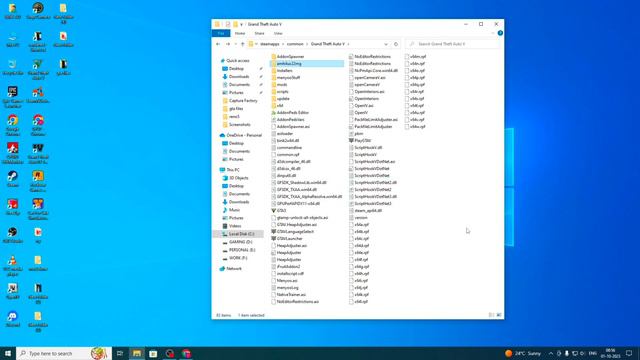Viewport: 640px width, 360px height.
Task: Go back to previous folder
Action: point(218,44)
